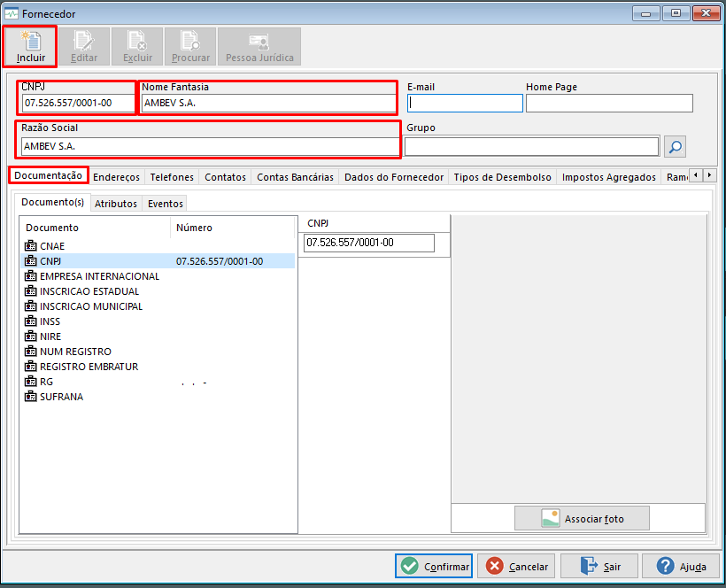The image size is (726, 588).
Task: Select the CNAE document icon
Action: [31, 246]
